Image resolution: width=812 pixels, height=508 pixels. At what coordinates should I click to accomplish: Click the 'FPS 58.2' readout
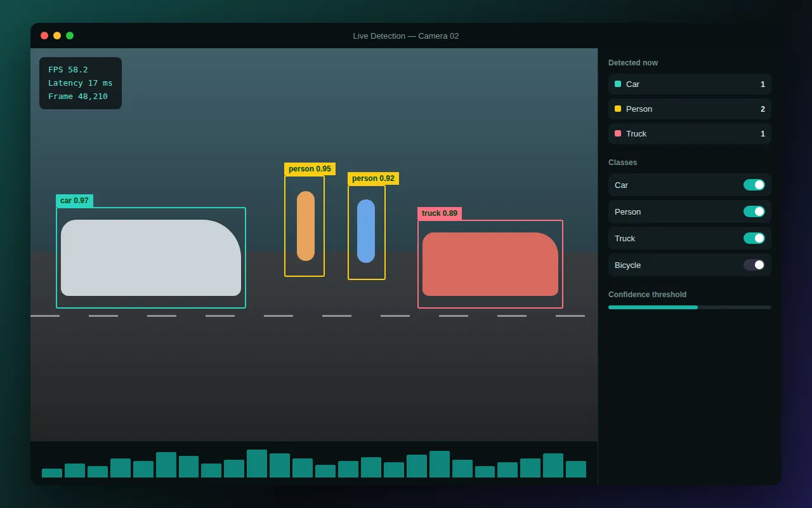[x=68, y=70]
